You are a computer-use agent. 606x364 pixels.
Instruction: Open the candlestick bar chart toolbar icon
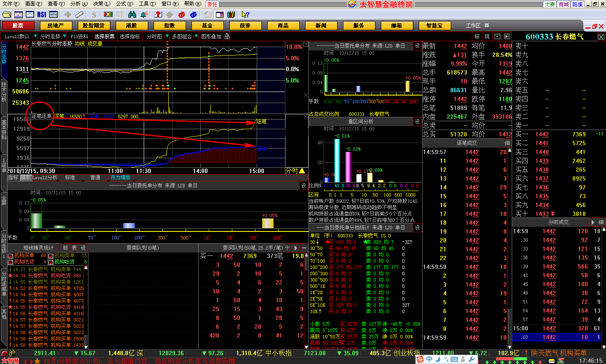pos(30,14)
